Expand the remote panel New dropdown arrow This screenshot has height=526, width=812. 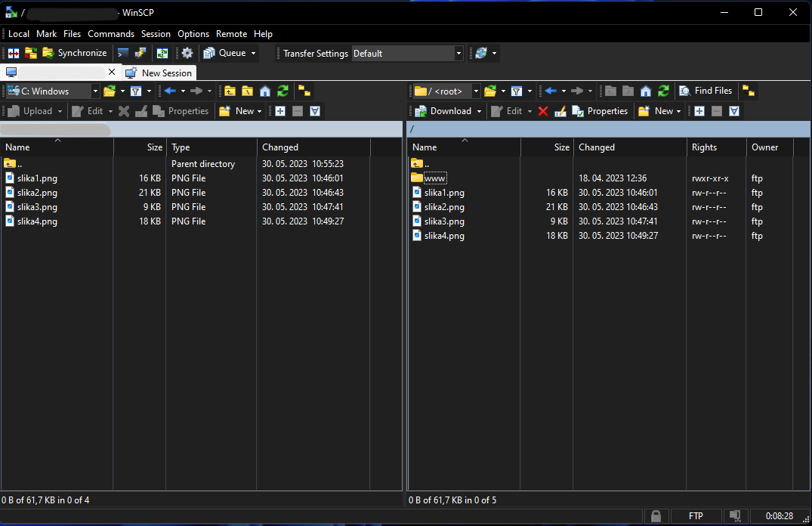(678, 111)
